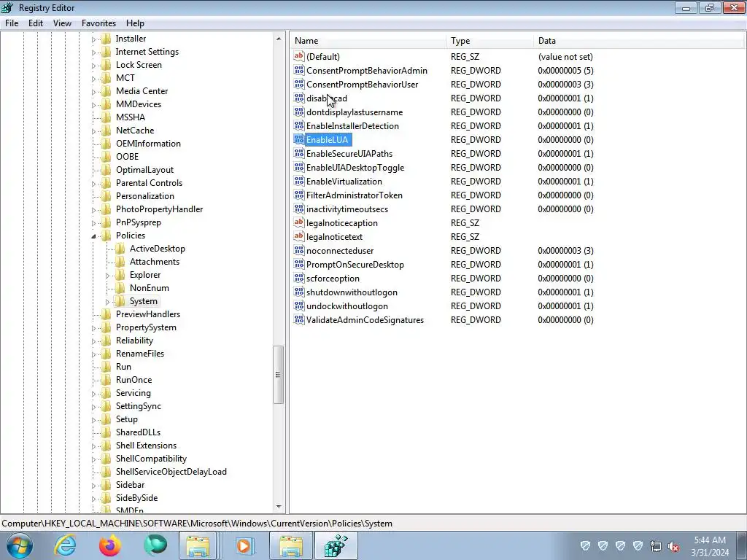Click the folder icon of the System key
Screen dimensions: 747x560
point(120,301)
